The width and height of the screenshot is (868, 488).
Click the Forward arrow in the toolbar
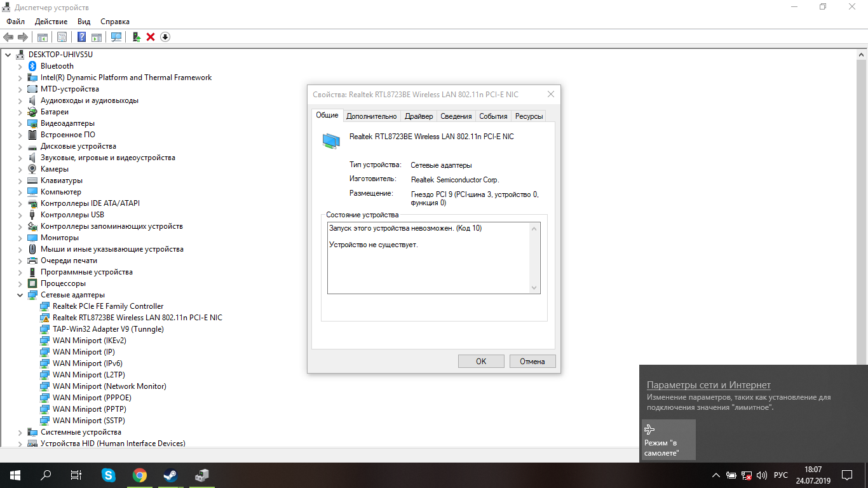pyautogui.click(x=23, y=37)
